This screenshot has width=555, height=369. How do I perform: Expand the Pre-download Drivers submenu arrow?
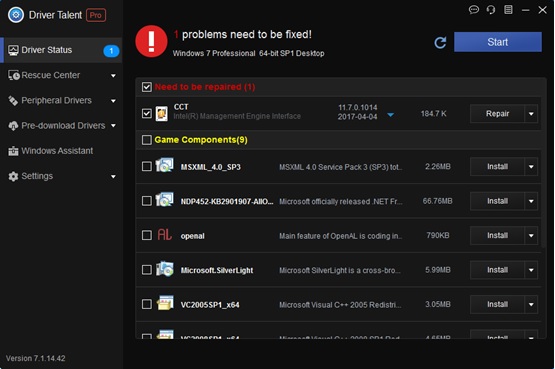click(x=113, y=126)
